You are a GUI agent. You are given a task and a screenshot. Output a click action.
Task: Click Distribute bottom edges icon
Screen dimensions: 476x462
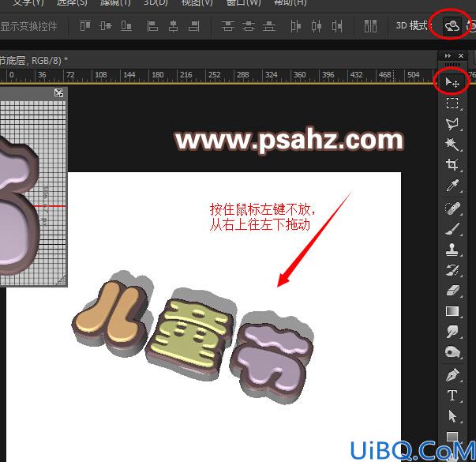(269, 26)
